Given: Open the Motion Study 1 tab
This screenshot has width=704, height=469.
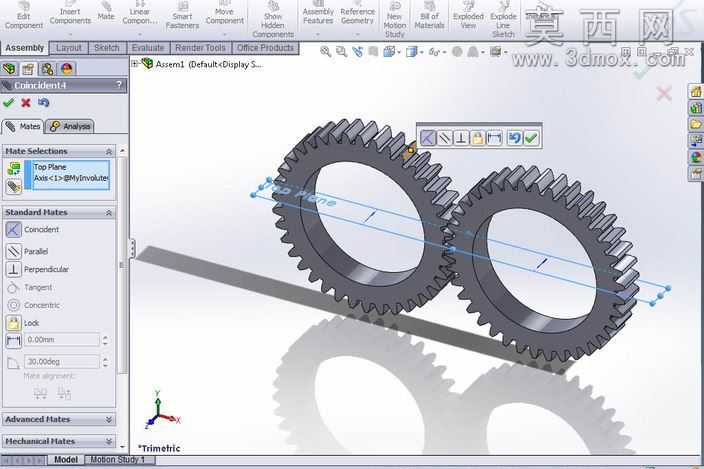Looking at the screenshot, I should click(x=118, y=460).
